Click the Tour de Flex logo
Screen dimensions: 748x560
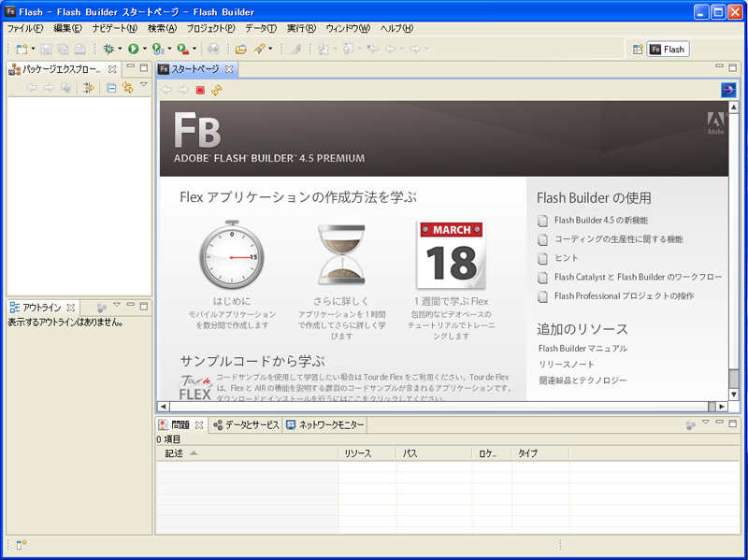[x=195, y=388]
